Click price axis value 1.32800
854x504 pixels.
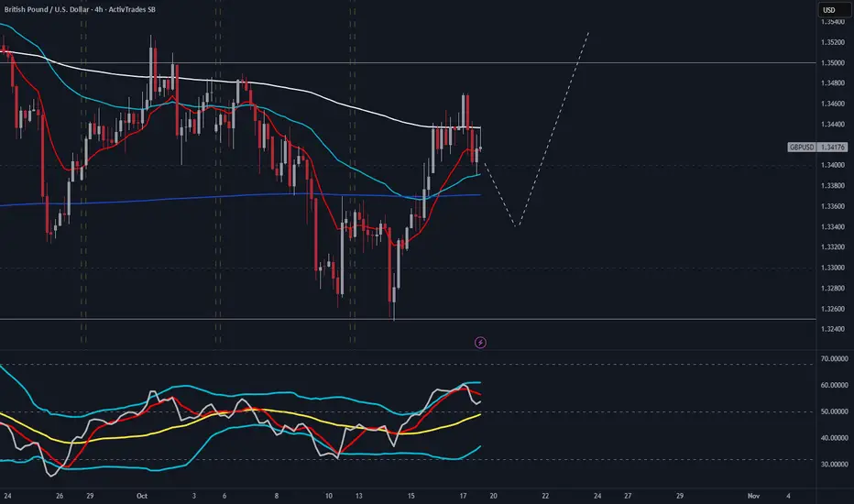[x=833, y=289]
